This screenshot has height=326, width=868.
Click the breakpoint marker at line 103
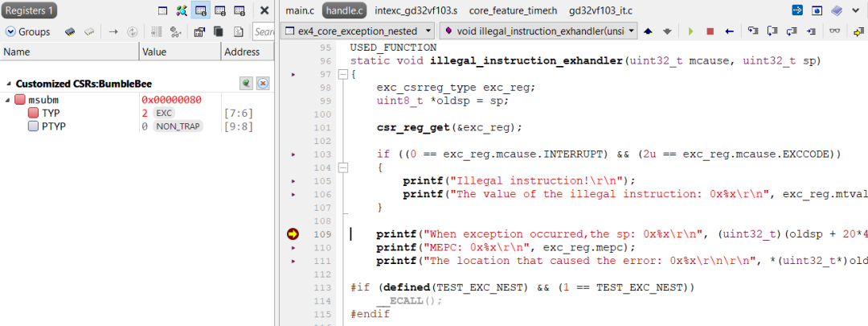click(x=293, y=154)
